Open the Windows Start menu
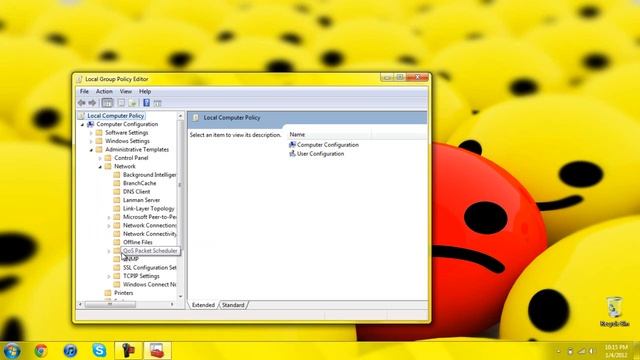Screen dimensions: 640x360 point(12,351)
